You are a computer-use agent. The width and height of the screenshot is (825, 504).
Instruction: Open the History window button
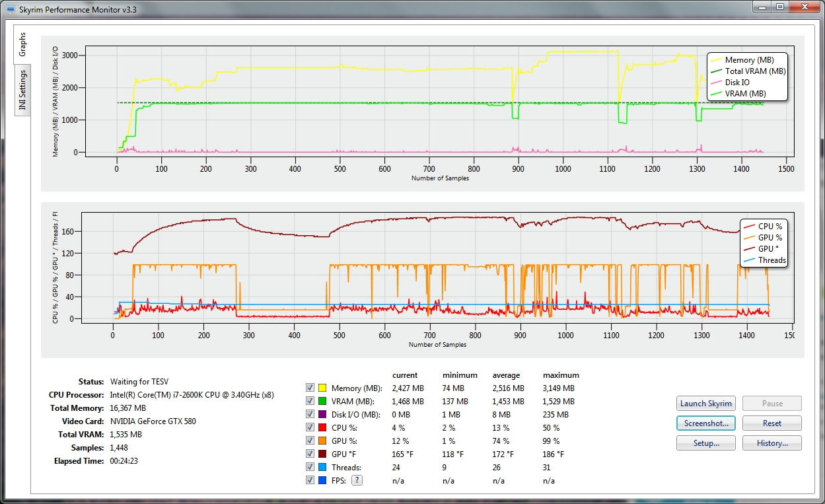(x=771, y=443)
